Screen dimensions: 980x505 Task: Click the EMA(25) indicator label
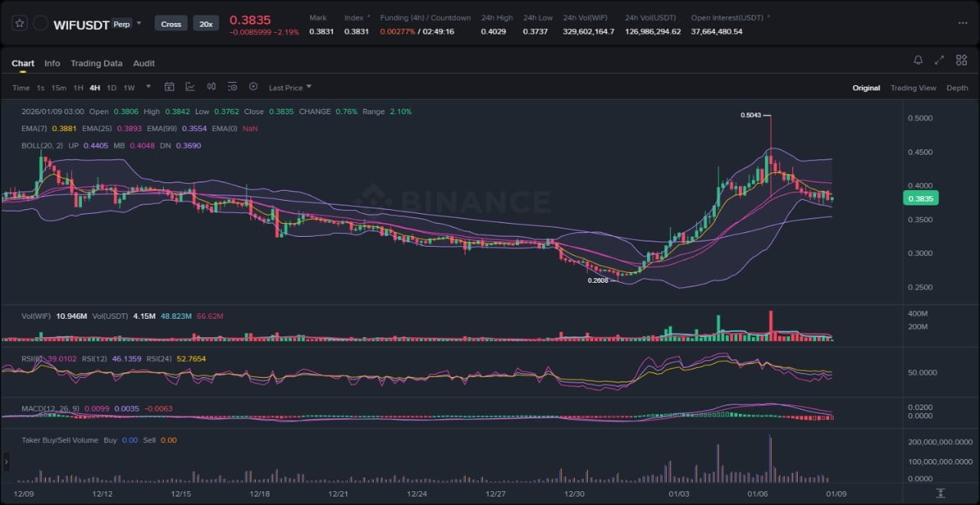pos(95,129)
